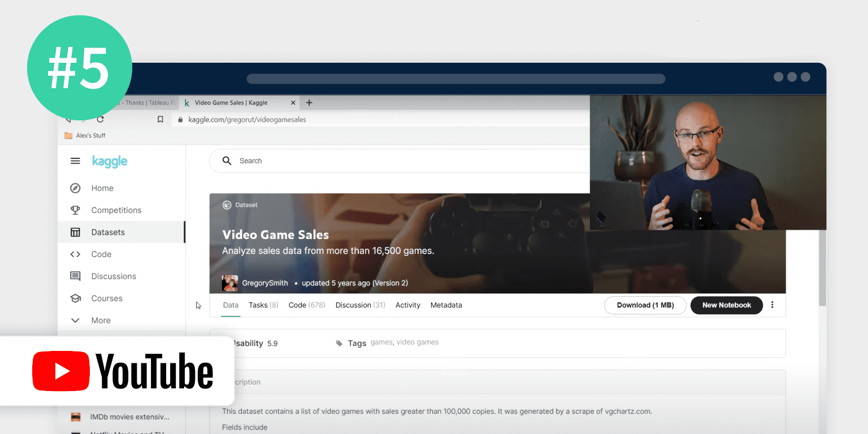Click the New Notebook button
This screenshot has height=434, width=868.
point(727,305)
